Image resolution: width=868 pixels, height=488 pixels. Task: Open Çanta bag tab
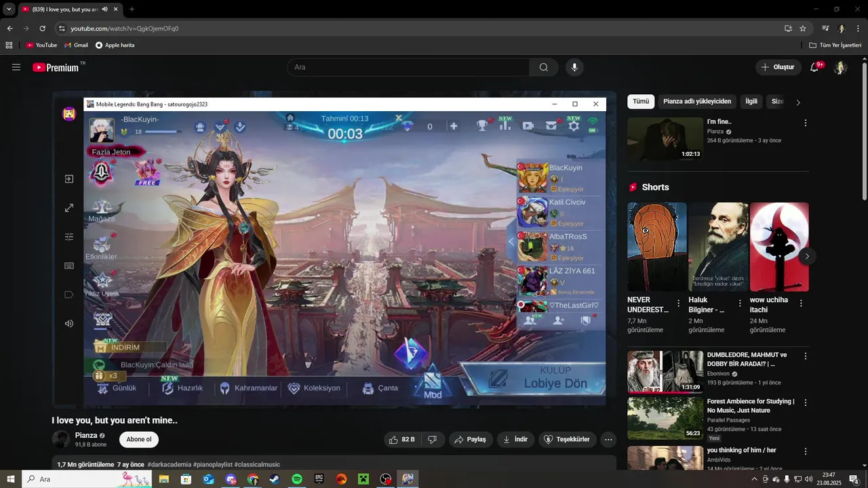click(380, 388)
